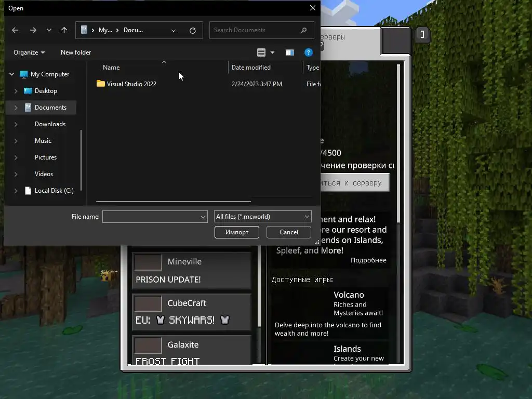The image size is (532, 399).
Task: Click the horizontal scrollbar in file list
Action: coord(174,202)
